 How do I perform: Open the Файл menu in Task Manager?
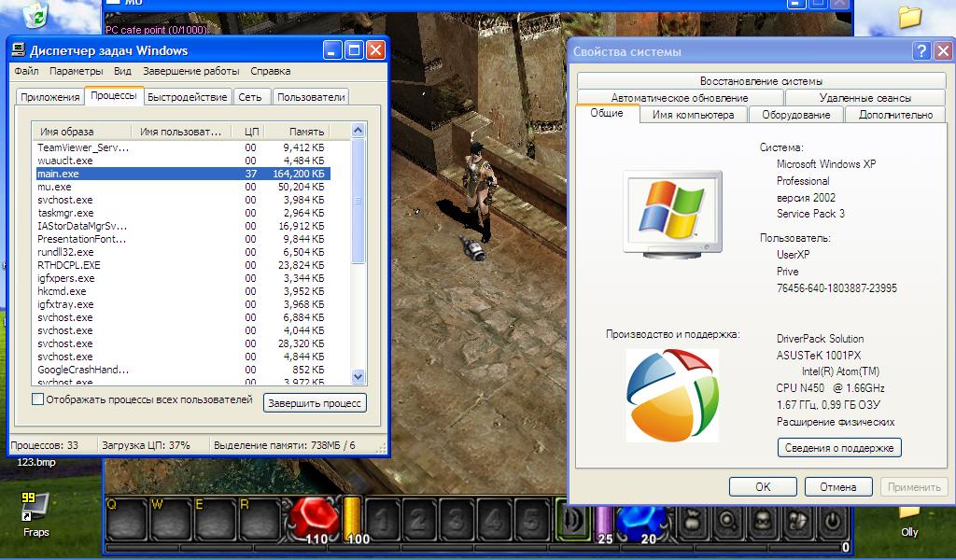tap(26, 71)
